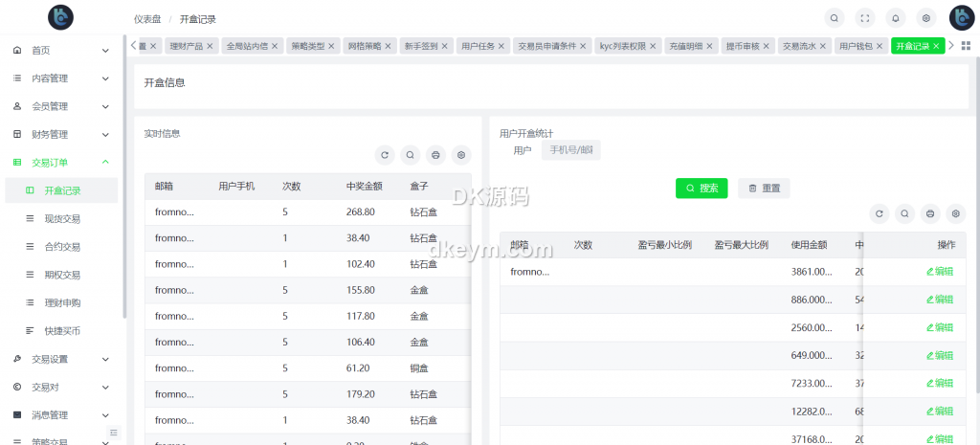
Task: Click 编辑 link for 3861.000 row
Action: (939, 272)
